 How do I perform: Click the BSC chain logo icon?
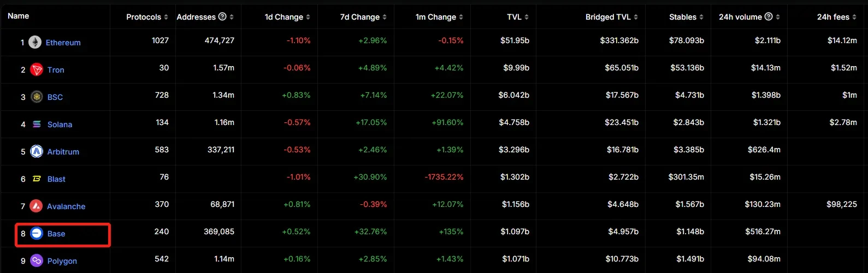(x=37, y=97)
